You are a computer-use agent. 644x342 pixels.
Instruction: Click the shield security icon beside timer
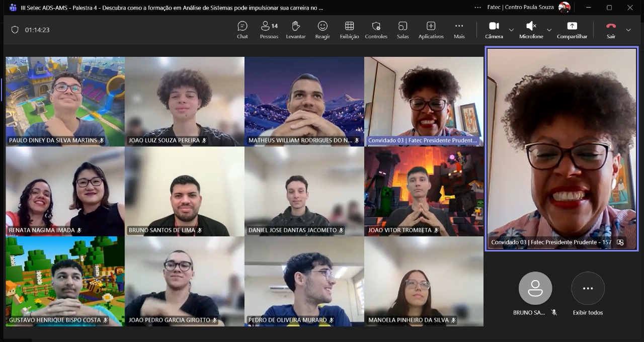pos(15,30)
